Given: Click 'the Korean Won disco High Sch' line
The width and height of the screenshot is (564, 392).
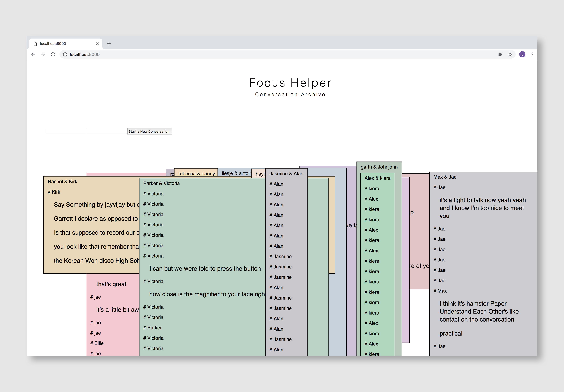Looking at the screenshot, I should tap(97, 260).
